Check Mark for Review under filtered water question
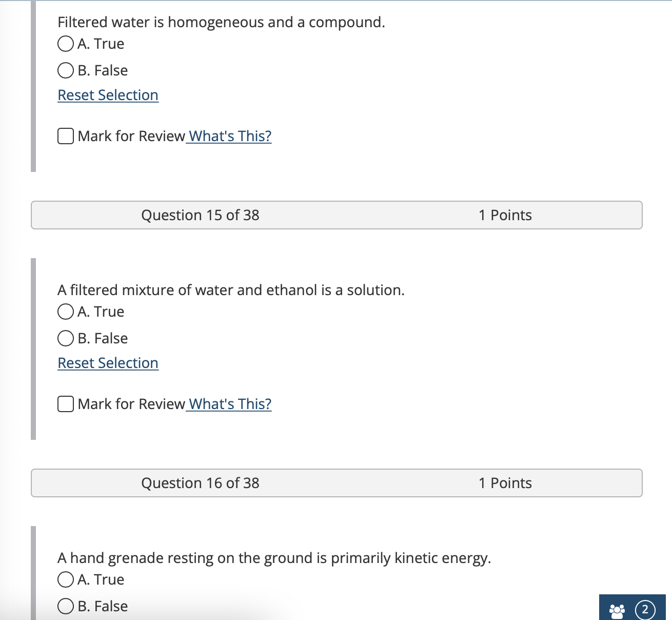The image size is (672, 620). (66, 136)
